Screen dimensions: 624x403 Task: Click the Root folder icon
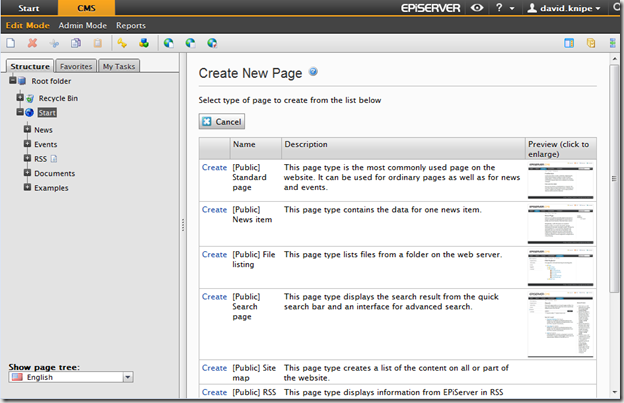click(22, 81)
